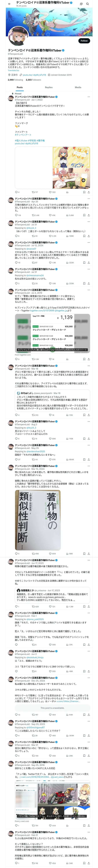Follow the TempenLoid account
This screenshot has height=868, width=98.
[84, 41]
